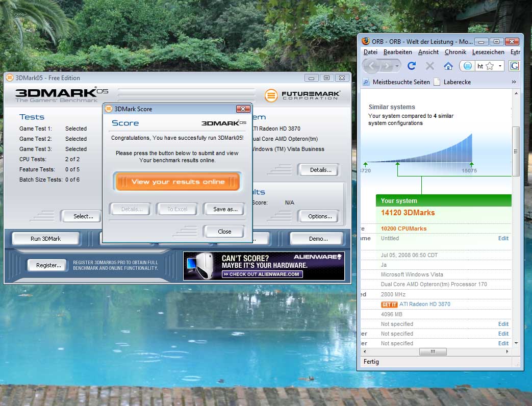Maximize the Firefox ORB window
The image size is (532, 406).
tap(496, 41)
